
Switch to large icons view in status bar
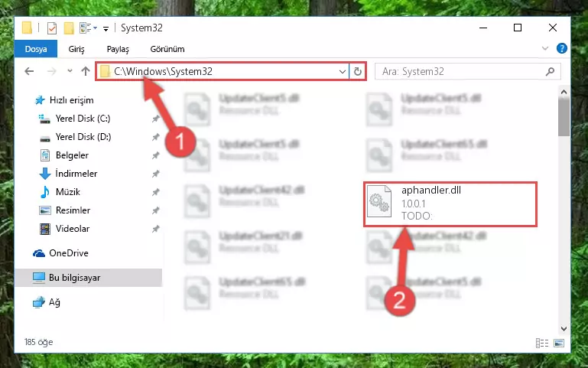click(x=559, y=343)
